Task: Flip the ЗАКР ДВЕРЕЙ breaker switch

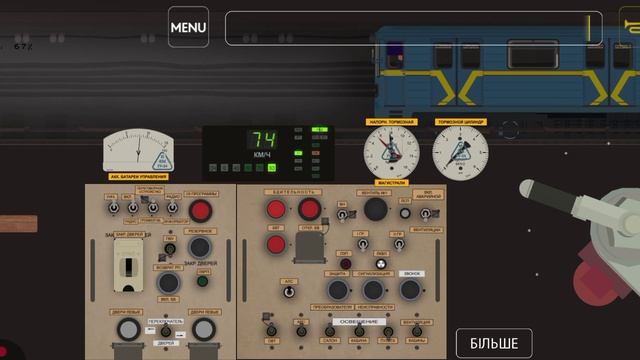Action: (x=129, y=265)
